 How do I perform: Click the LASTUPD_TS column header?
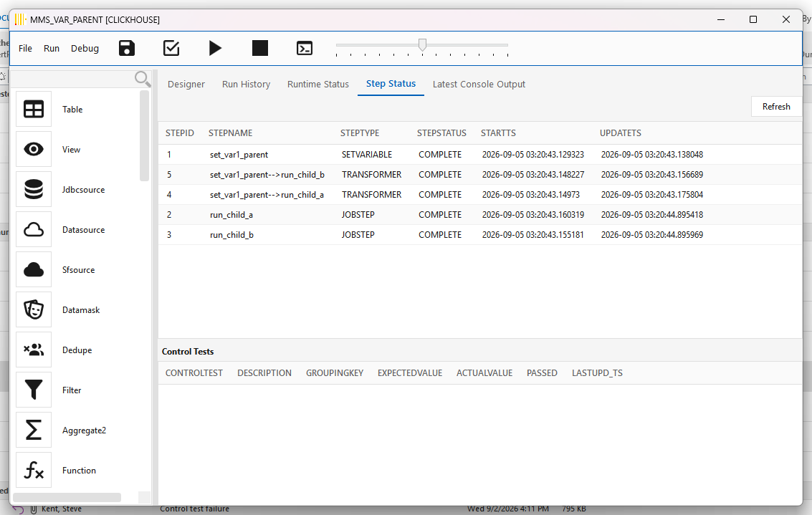point(597,372)
